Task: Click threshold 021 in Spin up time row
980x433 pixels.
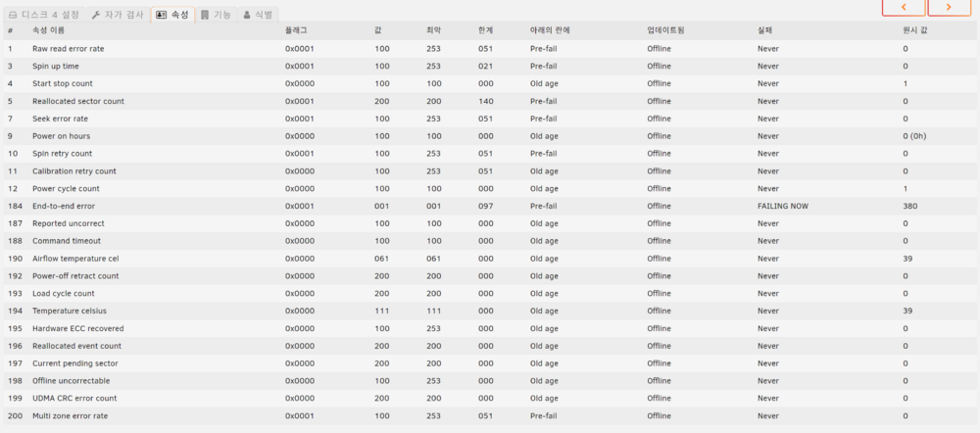Action: 486,67
